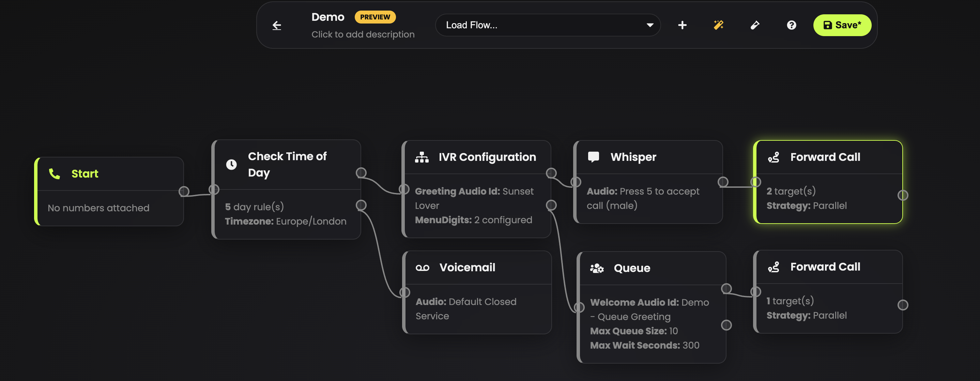Click 'Max Queue Size: 10' text
The image size is (980, 381).
click(634, 331)
